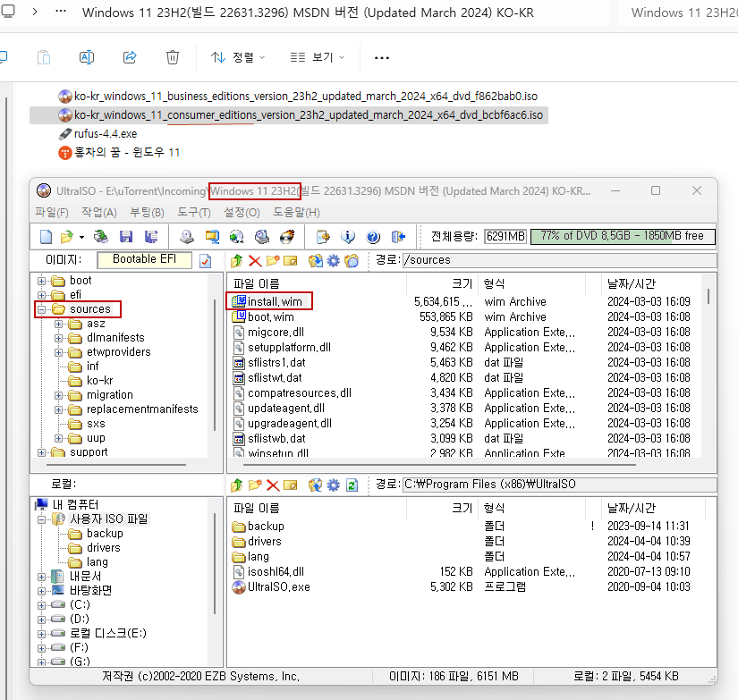The height and width of the screenshot is (700, 738).
Task: Click the 정렬 sort button in Explorer
Action: [238, 57]
